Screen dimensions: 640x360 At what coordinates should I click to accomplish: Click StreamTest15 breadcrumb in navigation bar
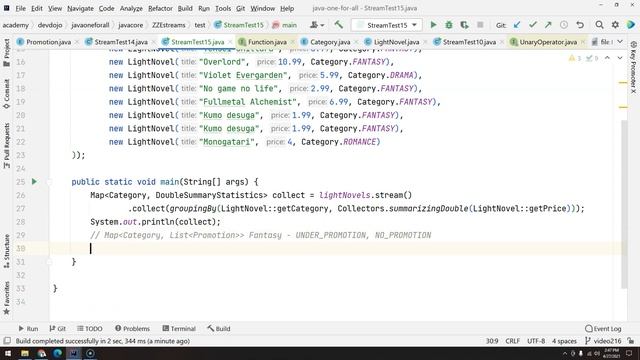click(239, 25)
